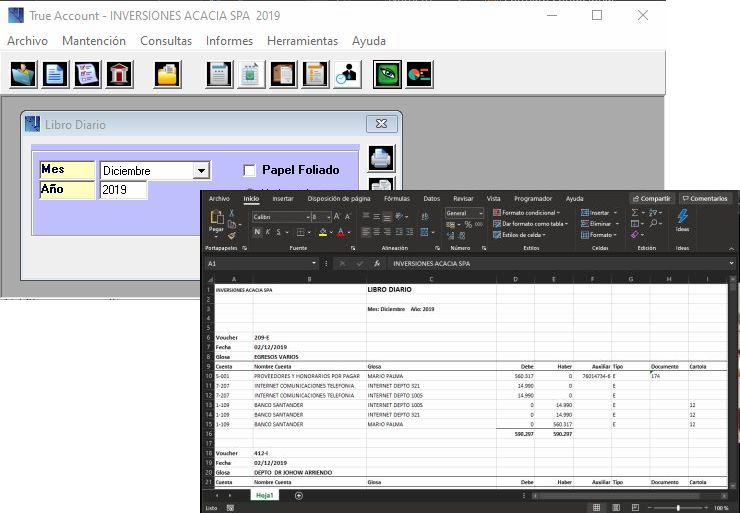Close the Libro Diario dialog
This screenshot has height=513, width=740.
[381, 124]
